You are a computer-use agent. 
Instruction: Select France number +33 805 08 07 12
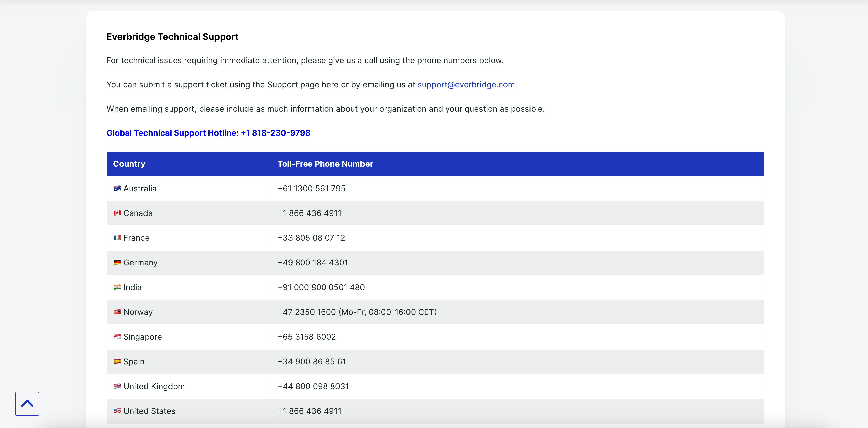click(x=311, y=238)
